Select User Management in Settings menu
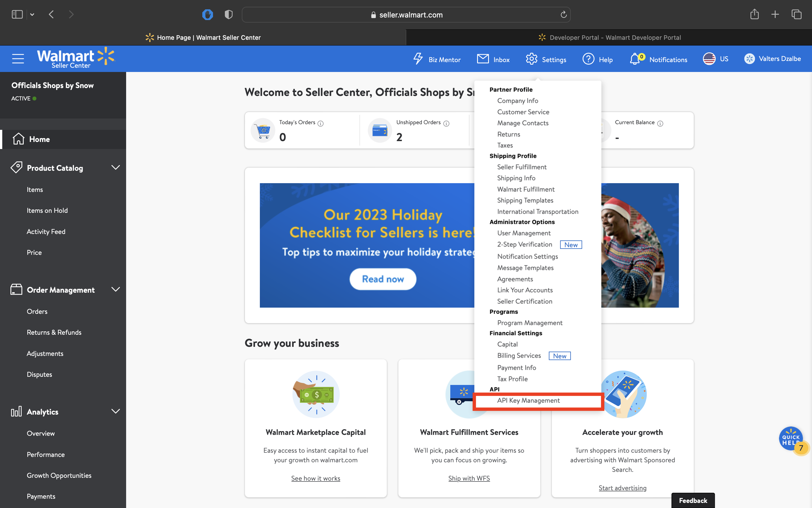The image size is (812, 508). point(524,233)
